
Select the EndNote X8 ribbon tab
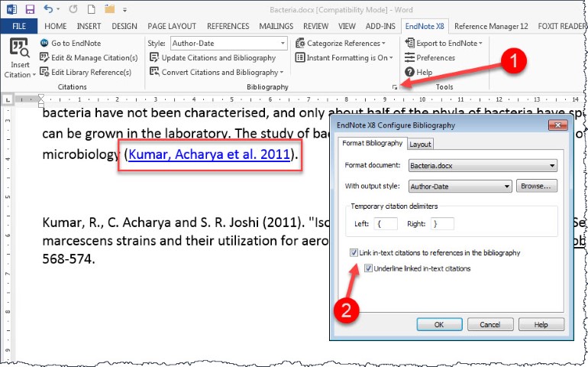click(425, 26)
